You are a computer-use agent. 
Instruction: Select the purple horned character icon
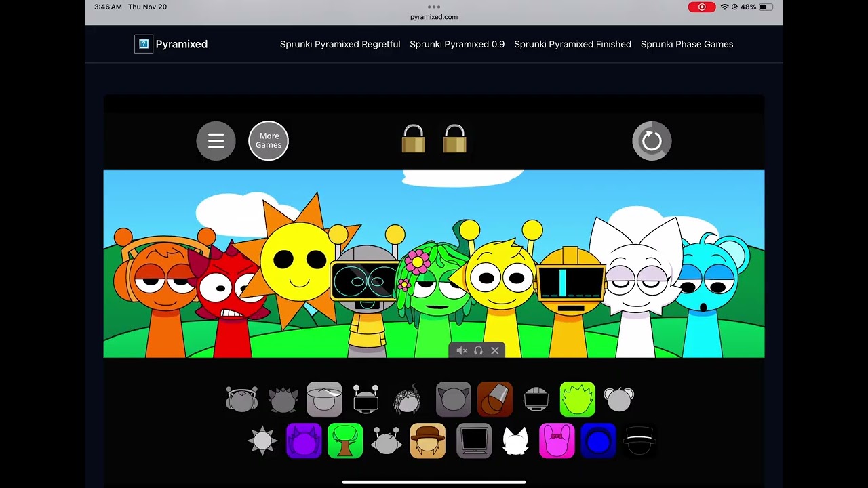[304, 441]
